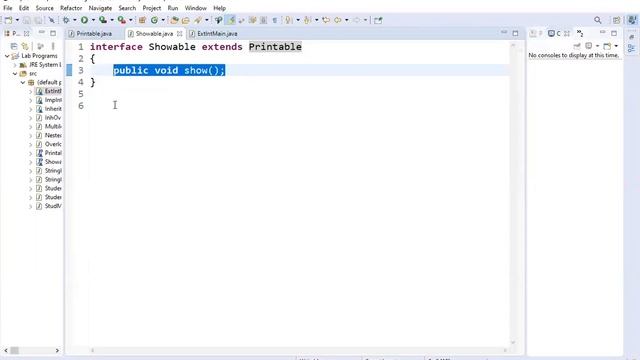This screenshot has height=360, width=640.
Task: Click the Next Annotation icon
Action: 289,20
